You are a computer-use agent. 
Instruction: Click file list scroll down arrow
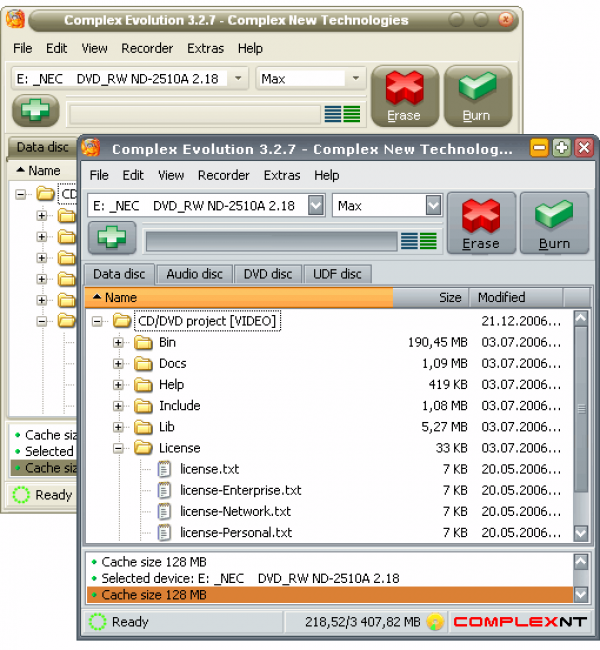pos(581,533)
